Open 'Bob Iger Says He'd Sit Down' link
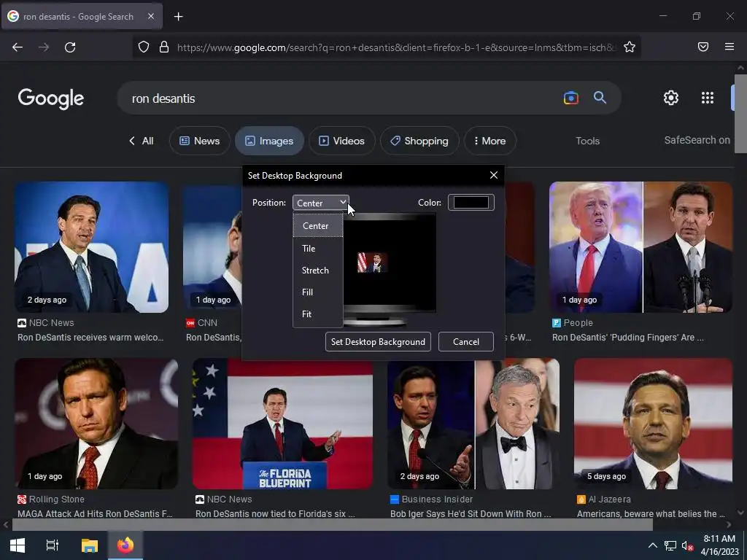747x560 pixels. click(471, 514)
